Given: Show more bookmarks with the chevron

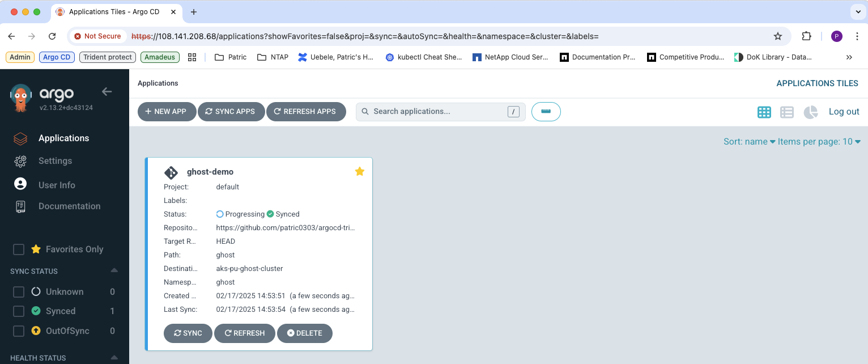Looking at the screenshot, I should point(849,57).
